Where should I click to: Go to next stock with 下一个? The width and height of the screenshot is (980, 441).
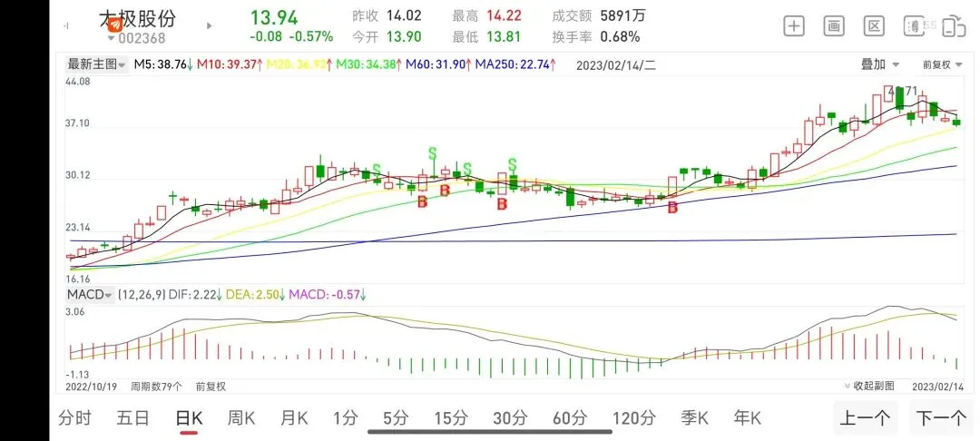point(942,418)
